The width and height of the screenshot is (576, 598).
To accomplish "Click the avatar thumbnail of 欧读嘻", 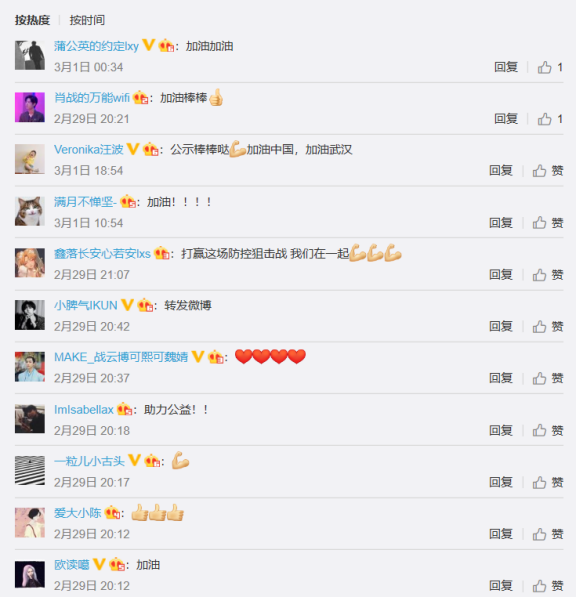I will 30,574.
